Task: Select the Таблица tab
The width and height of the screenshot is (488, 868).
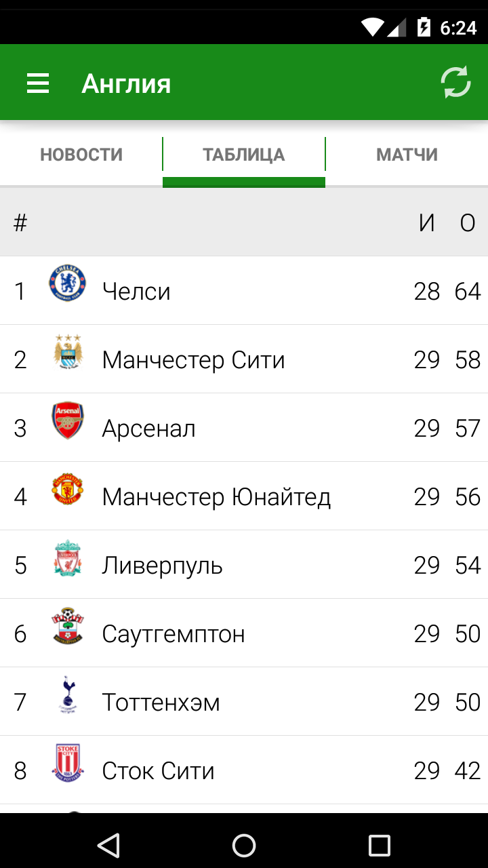Action: (x=244, y=155)
